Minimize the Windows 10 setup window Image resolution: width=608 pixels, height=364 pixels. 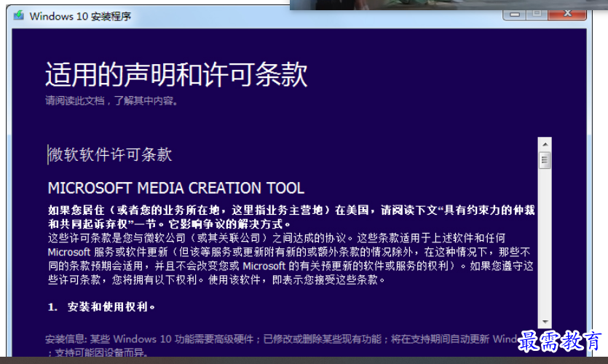click(x=515, y=15)
